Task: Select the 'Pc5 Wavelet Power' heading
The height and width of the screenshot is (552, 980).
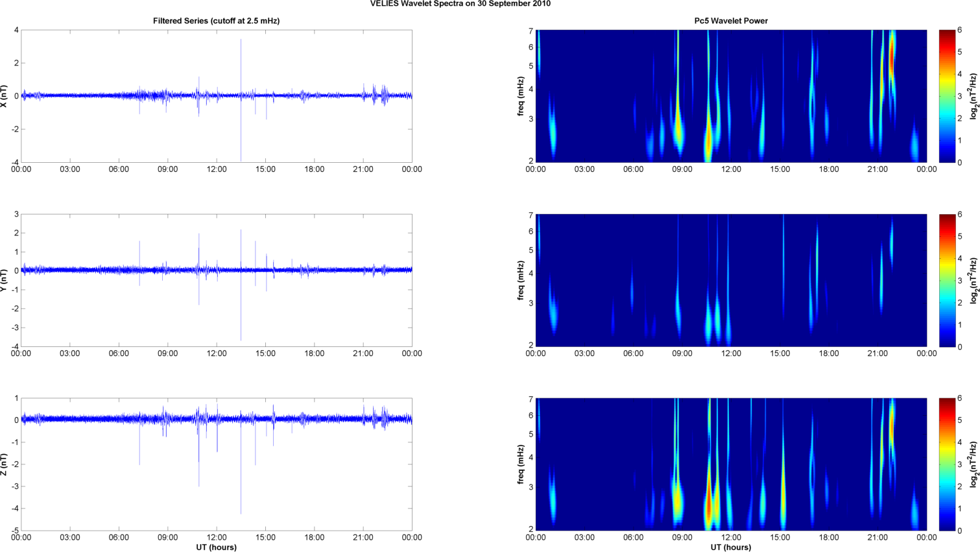Action: [731, 21]
